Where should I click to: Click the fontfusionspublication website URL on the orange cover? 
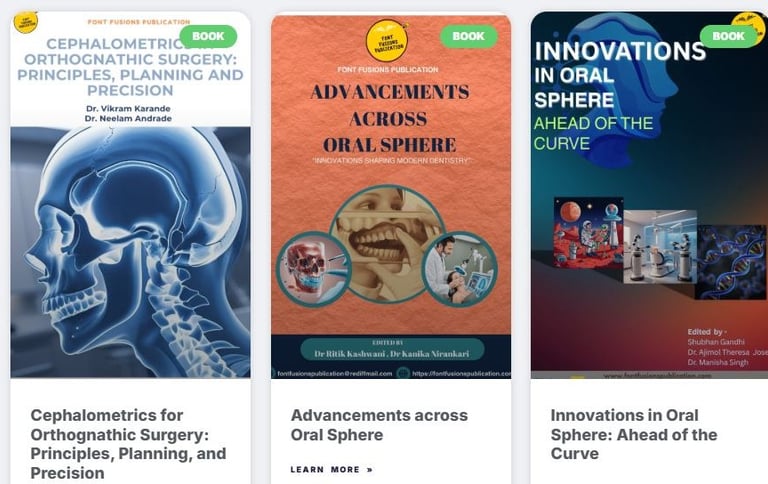point(460,373)
